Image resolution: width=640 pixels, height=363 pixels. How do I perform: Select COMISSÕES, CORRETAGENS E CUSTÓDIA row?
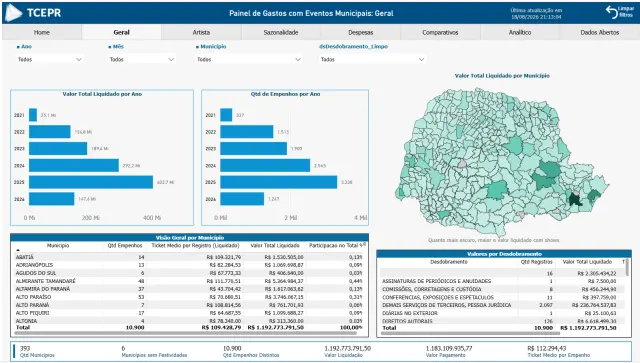point(502,289)
